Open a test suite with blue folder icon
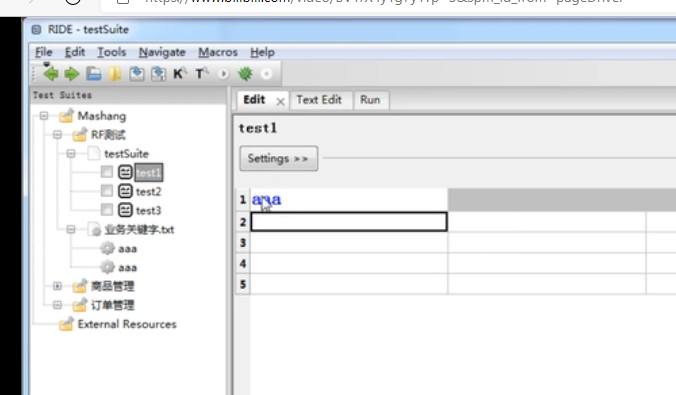The image size is (676, 395). click(94, 74)
